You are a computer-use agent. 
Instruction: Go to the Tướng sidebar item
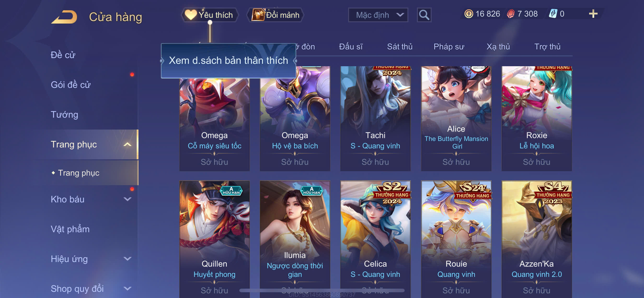pos(64,114)
